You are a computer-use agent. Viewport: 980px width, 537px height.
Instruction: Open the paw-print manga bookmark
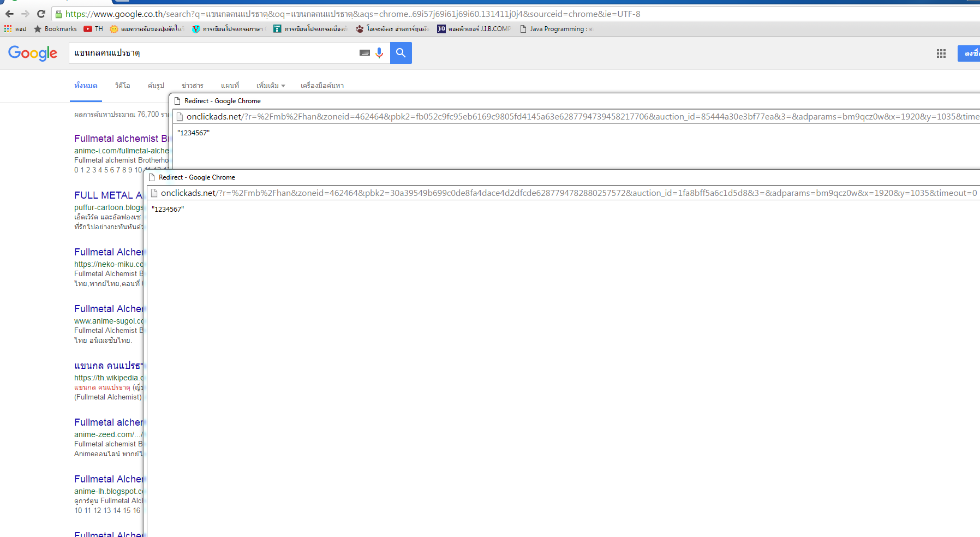pos(392,29)
